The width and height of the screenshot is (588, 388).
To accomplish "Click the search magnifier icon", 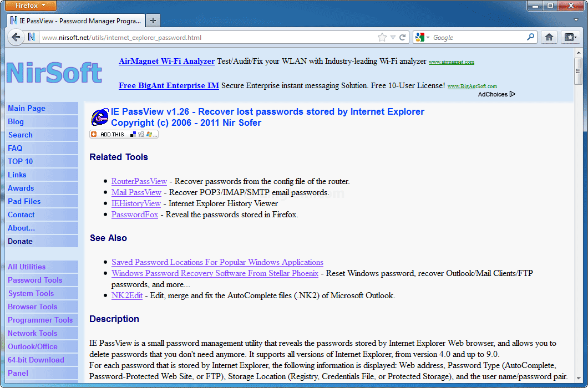I will [531, 37].
